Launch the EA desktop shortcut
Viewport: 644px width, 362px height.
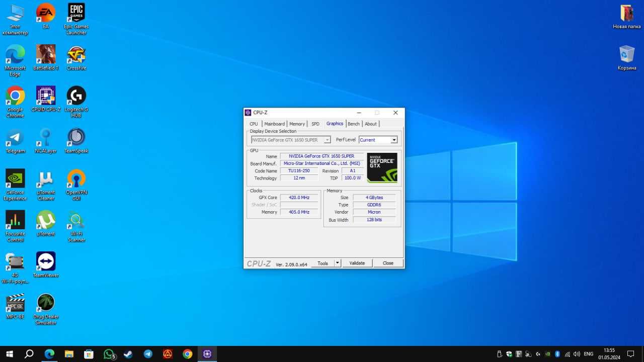coord(46,17)
